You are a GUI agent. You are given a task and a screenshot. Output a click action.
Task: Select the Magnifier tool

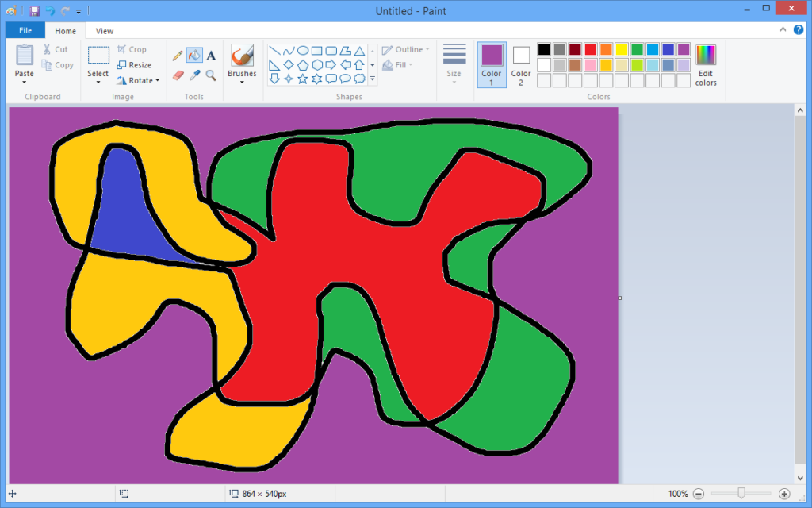click(x=210, y=75)
